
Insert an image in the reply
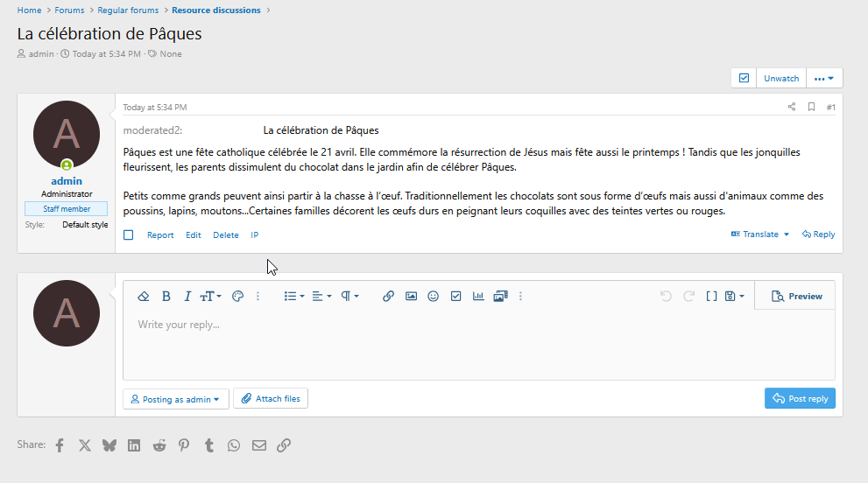coord(412,297)
